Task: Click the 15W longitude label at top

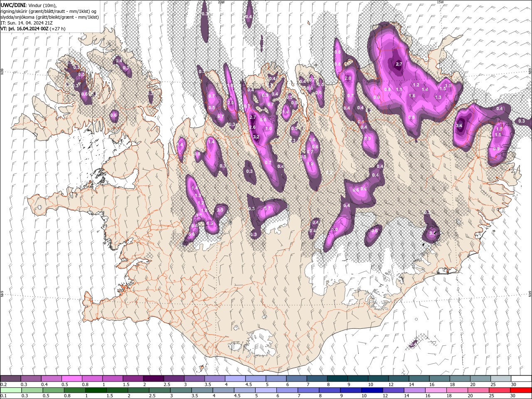Action: pos(440,2)
